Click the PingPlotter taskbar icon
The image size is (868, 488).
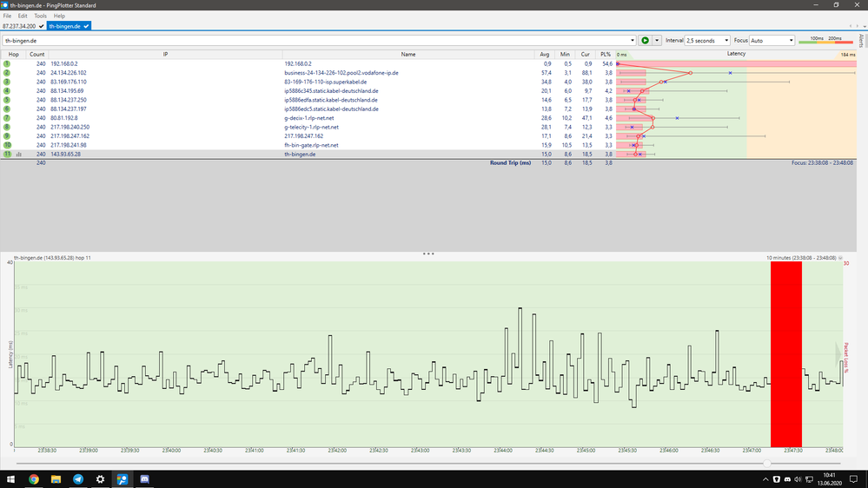tap(123, 478)
